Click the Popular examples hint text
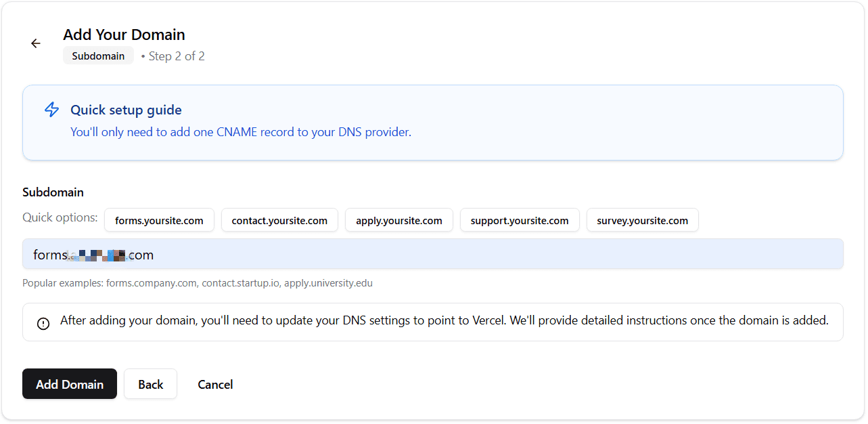The image size is (868, 424). tap(198, 283)
